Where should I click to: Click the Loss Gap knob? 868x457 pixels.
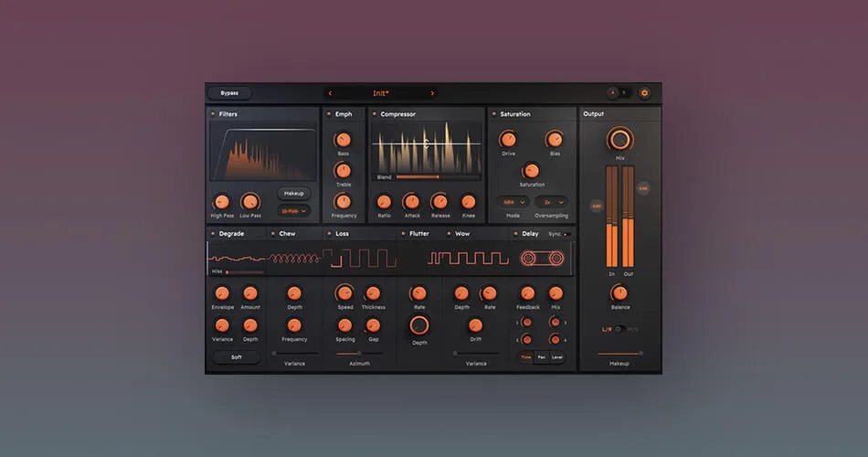pyautogui.click(x=373, y=325)
